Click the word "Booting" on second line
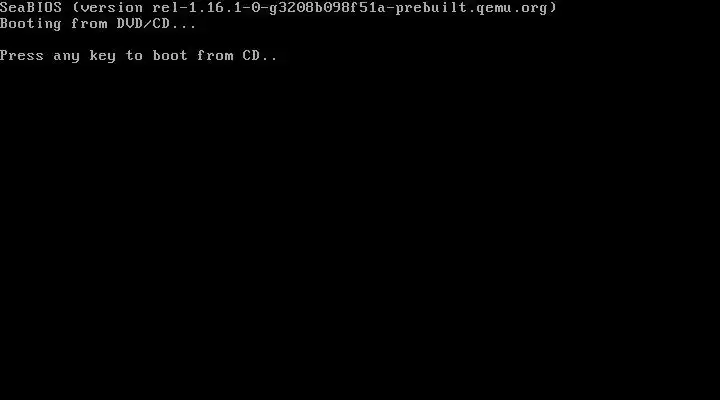 click(x=31, y=24)
